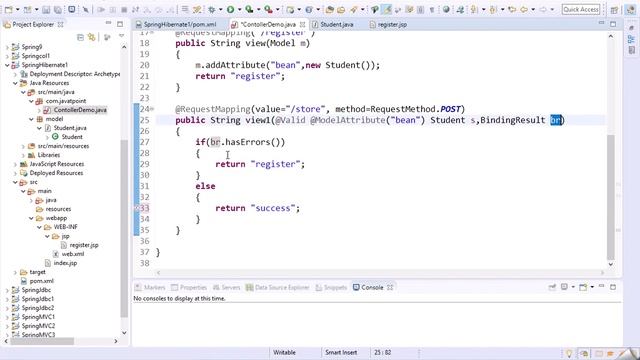Select web.xml in Project Explorer
The image size is (640, 360).
[73, 254]
